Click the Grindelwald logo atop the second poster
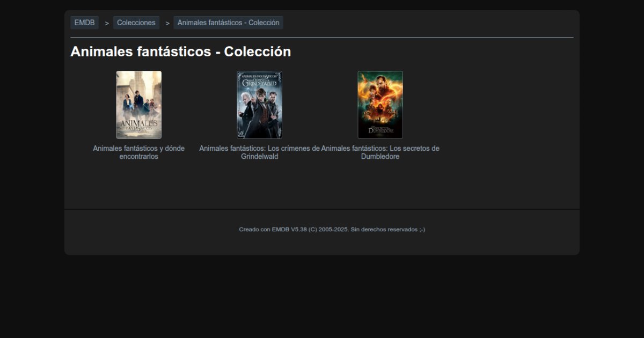Screen dimensions: 644x338 [x=260, y=81]
